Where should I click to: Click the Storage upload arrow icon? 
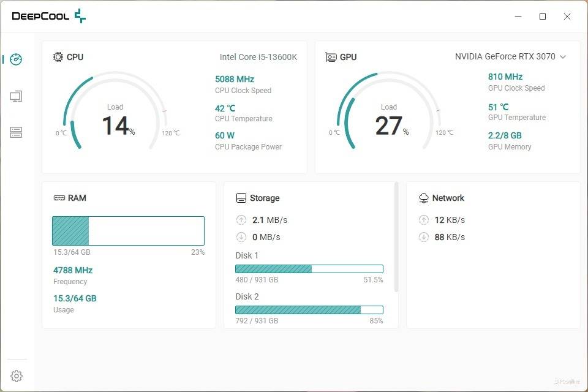click(241, 220)
